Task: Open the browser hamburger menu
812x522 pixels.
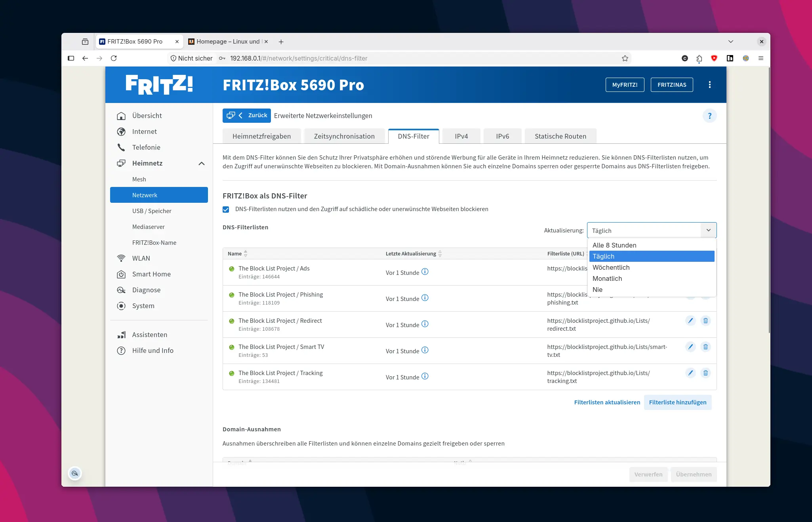Action: (761, 58)
